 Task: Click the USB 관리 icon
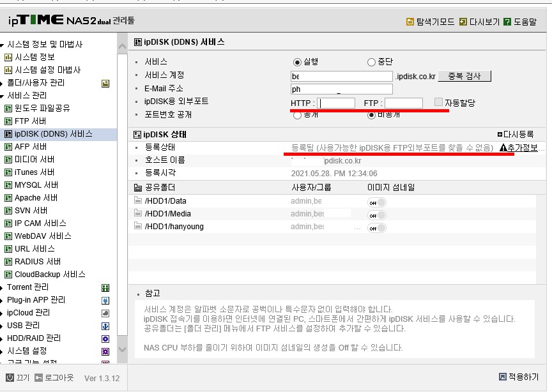(x=105, y=326)
